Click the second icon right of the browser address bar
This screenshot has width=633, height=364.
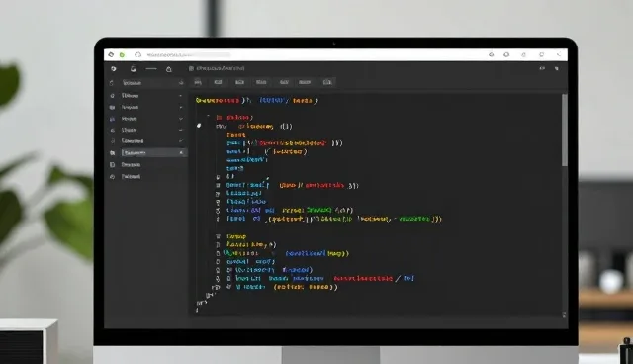click(x=506, y=54)
